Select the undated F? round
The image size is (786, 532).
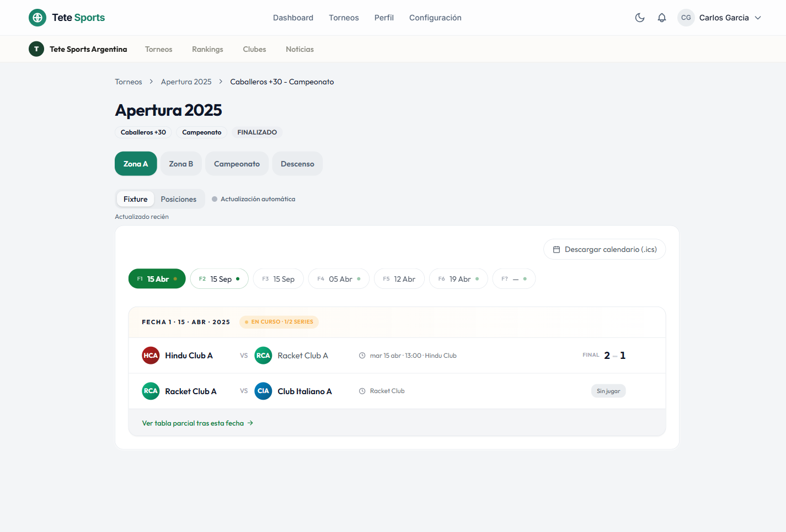click(x=514, y=279)
